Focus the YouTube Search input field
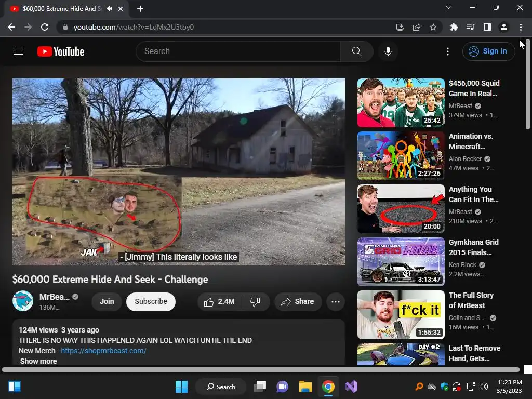Viewport: 532px width, 399px height. pyautogui.click(x=238, y=51)
